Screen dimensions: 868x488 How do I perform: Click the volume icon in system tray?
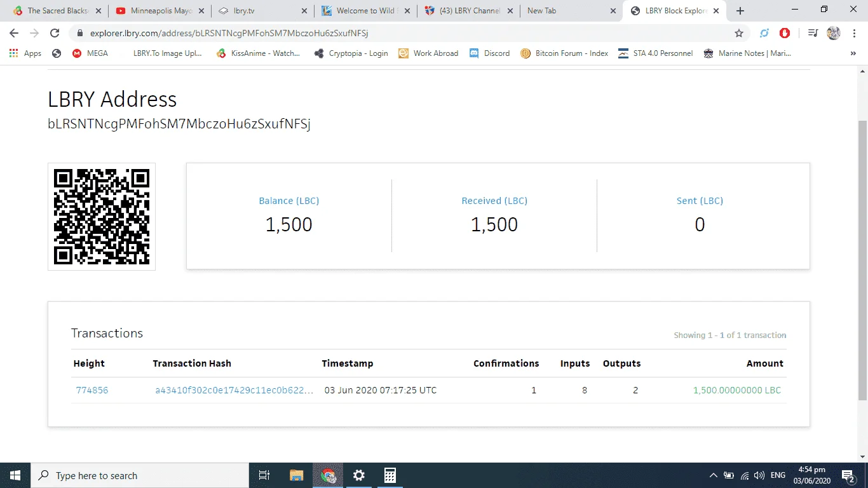point(759,475)
